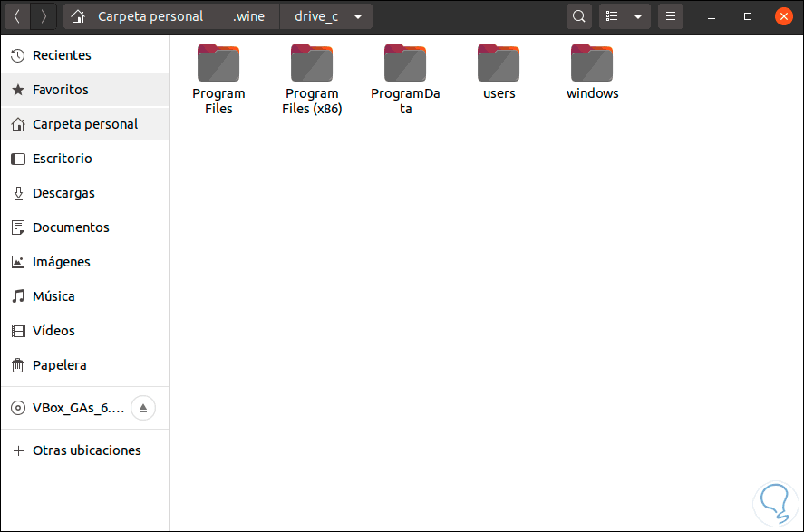Click the VBox_GAs disc icon in sidebar
The width and height of the screenshot is (804, 532).
click(x=18, y=408)
